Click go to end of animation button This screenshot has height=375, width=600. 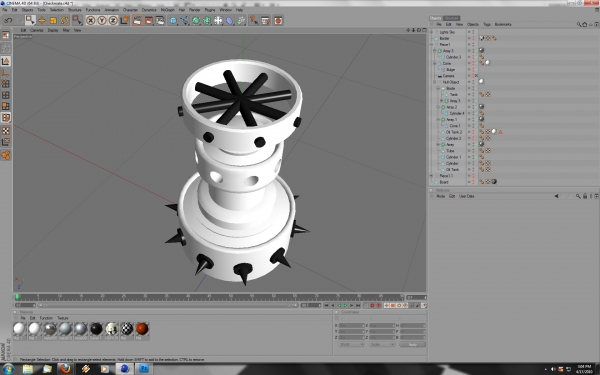point(358,305)
